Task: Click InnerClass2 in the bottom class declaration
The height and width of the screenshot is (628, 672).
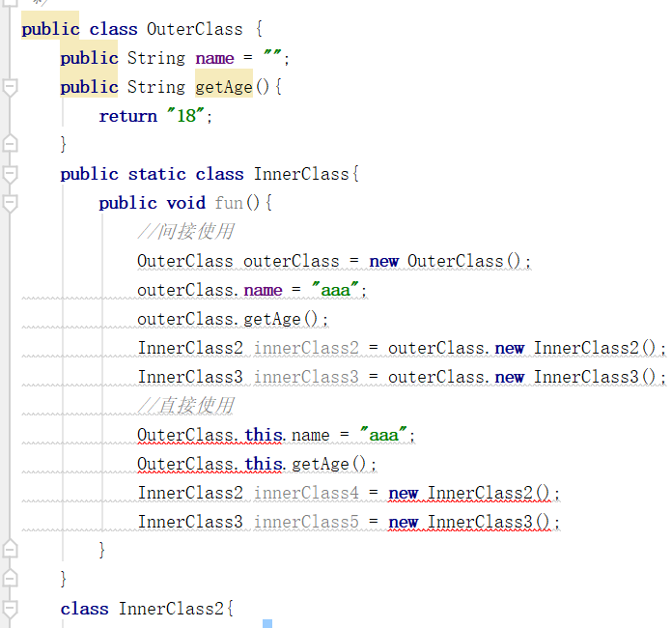Action: [171, 609]
